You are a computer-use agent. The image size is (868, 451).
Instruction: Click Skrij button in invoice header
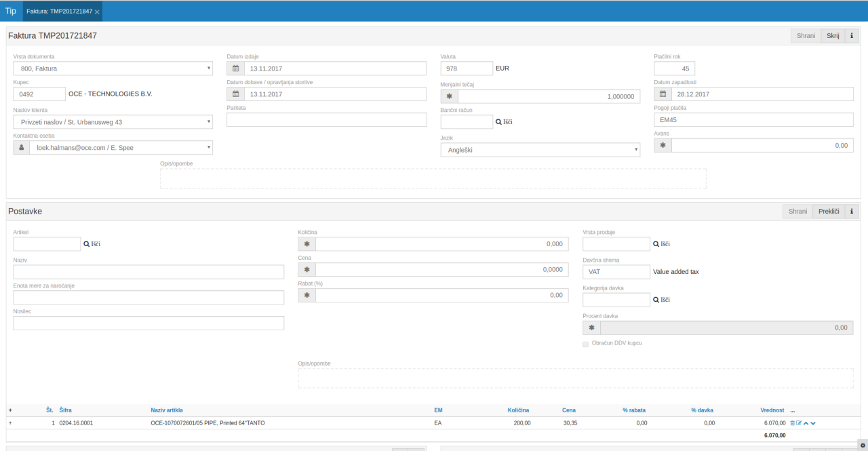click(x=833, y=36)
